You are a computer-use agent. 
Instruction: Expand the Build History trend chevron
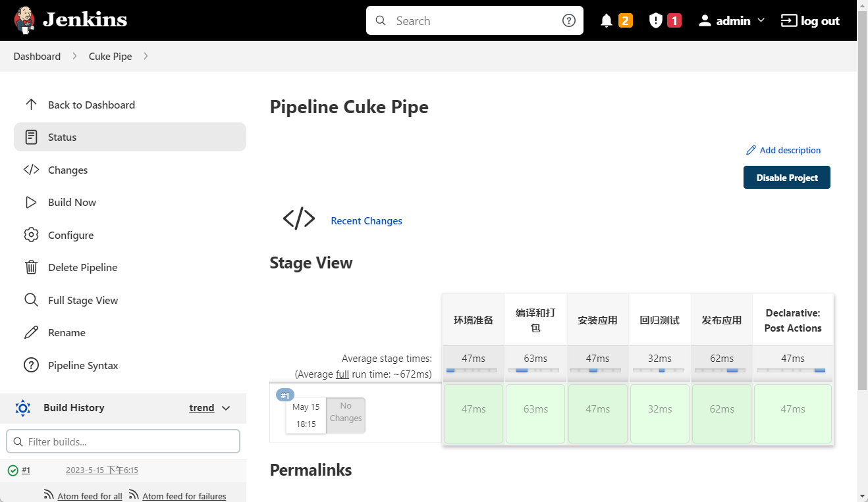tap(226, 408)
